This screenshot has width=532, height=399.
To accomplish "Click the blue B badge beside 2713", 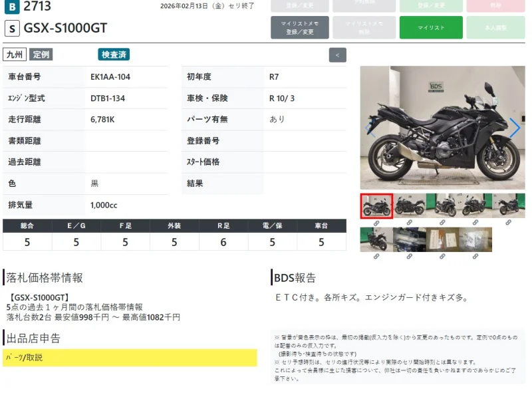I will coord(12,7).
